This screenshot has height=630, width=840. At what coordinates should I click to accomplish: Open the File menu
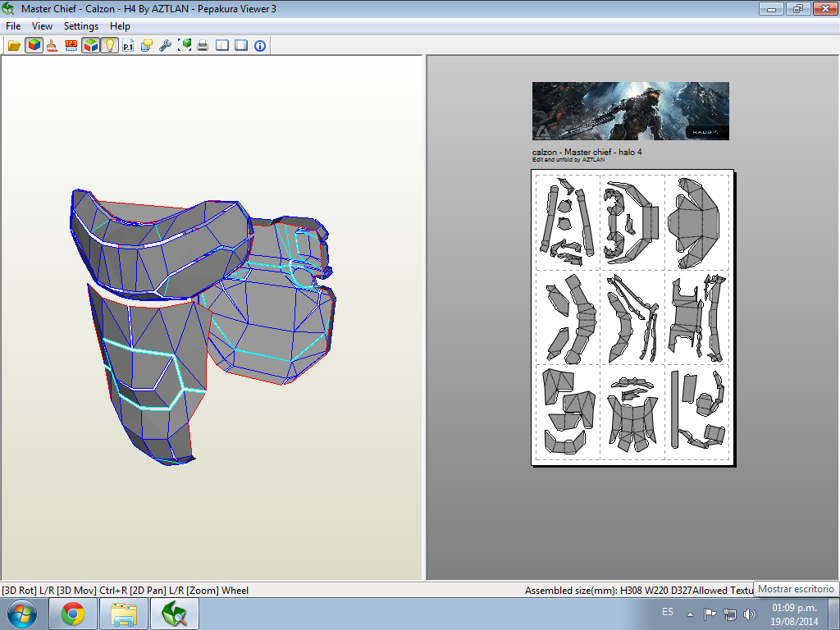[x=13, y=26]
